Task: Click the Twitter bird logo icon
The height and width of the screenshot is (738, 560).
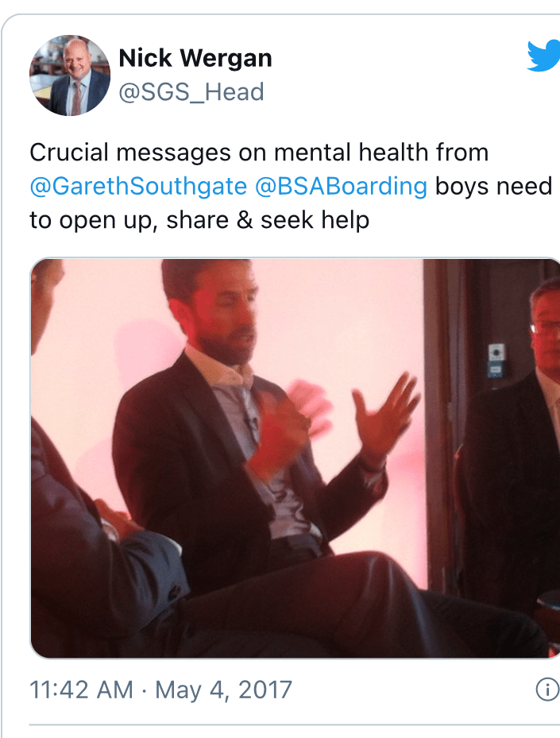Action: tap(544, 56)
